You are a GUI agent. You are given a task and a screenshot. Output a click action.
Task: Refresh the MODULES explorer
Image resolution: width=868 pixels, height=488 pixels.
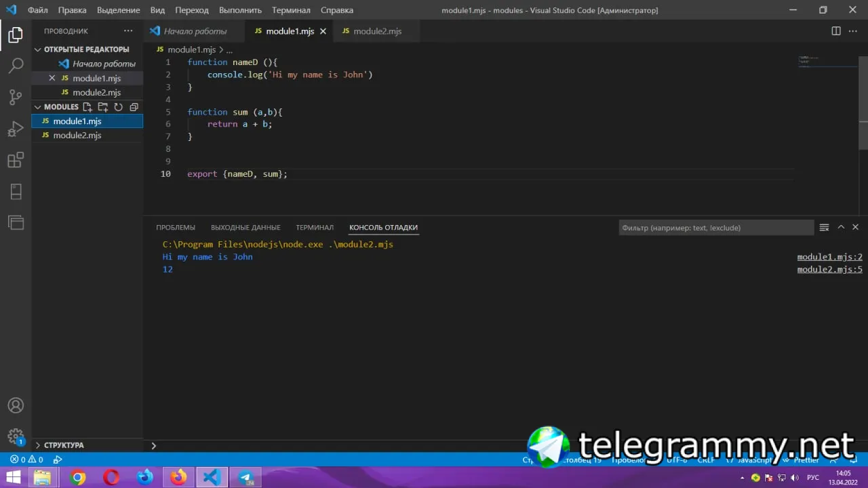tap(119, 107)
